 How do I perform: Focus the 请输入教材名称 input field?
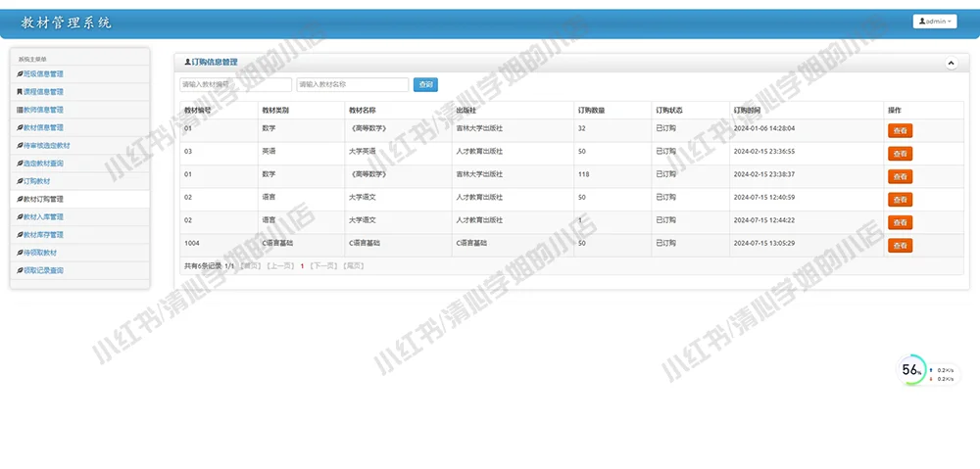click(353, 84)
